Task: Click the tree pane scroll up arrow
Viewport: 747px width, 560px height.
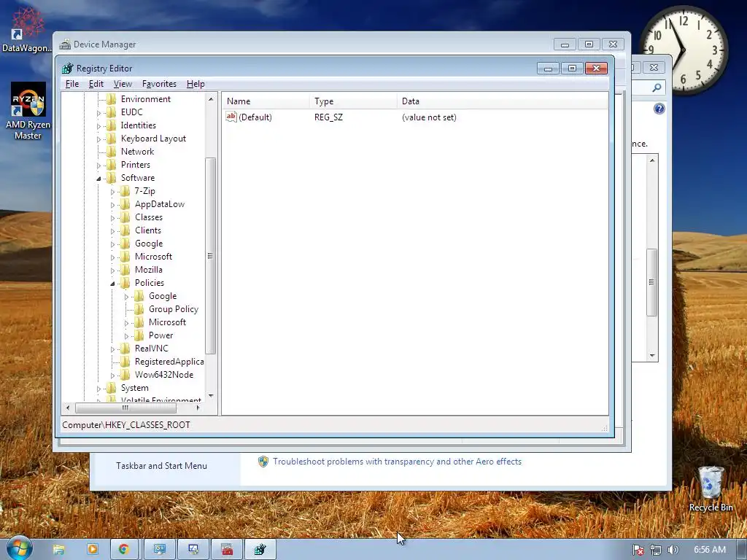Action: coord(211,99)
